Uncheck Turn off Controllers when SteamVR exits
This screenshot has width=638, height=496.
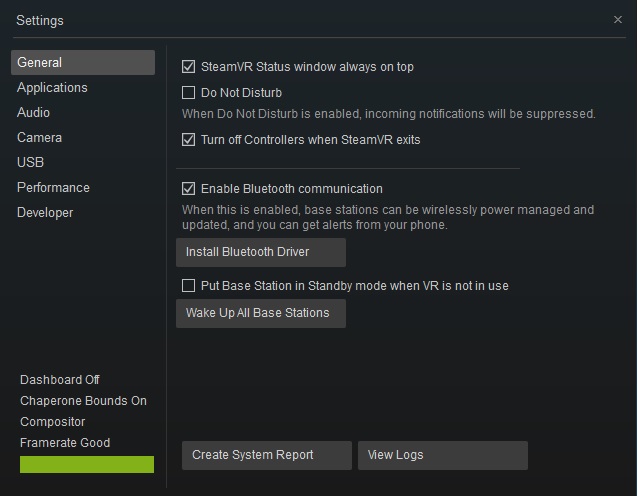click(x=188, y=140)
